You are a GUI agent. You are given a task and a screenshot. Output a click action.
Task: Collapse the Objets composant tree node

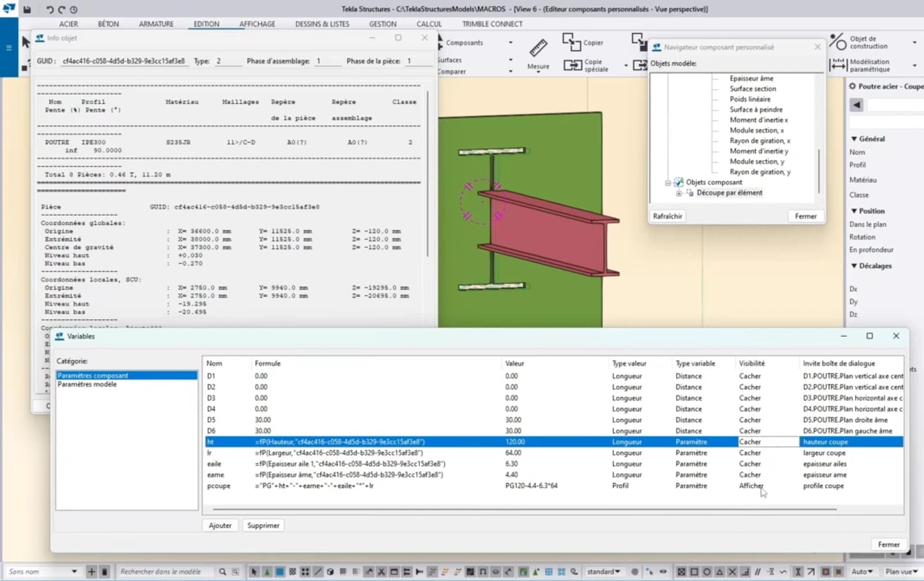tap(668, 183)
